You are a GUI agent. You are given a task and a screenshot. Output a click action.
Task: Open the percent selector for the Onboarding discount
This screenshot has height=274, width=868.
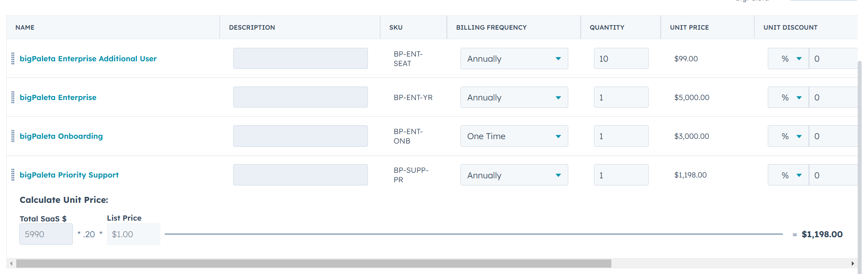tap(788, 136)
